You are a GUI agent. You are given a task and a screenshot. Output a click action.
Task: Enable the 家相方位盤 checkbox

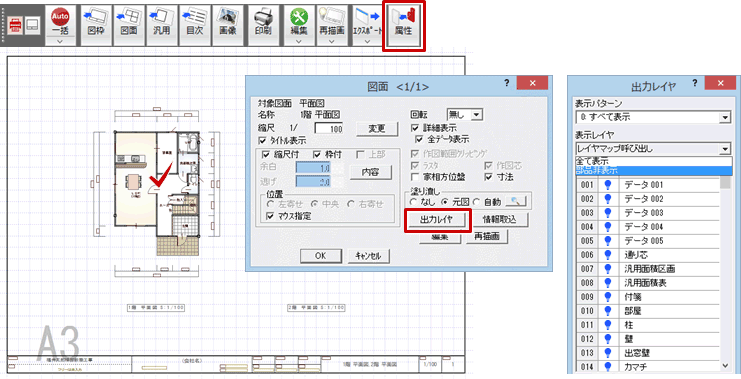415,177
